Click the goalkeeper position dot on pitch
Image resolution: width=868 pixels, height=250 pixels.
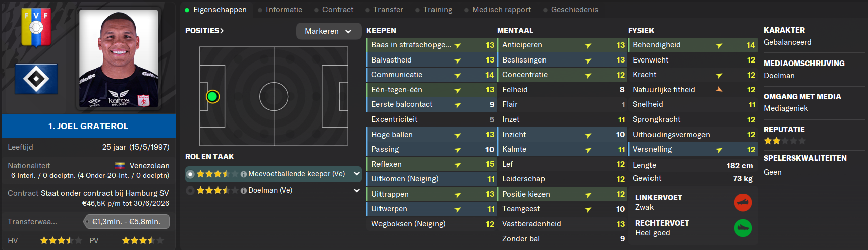[x=212, y=96]
